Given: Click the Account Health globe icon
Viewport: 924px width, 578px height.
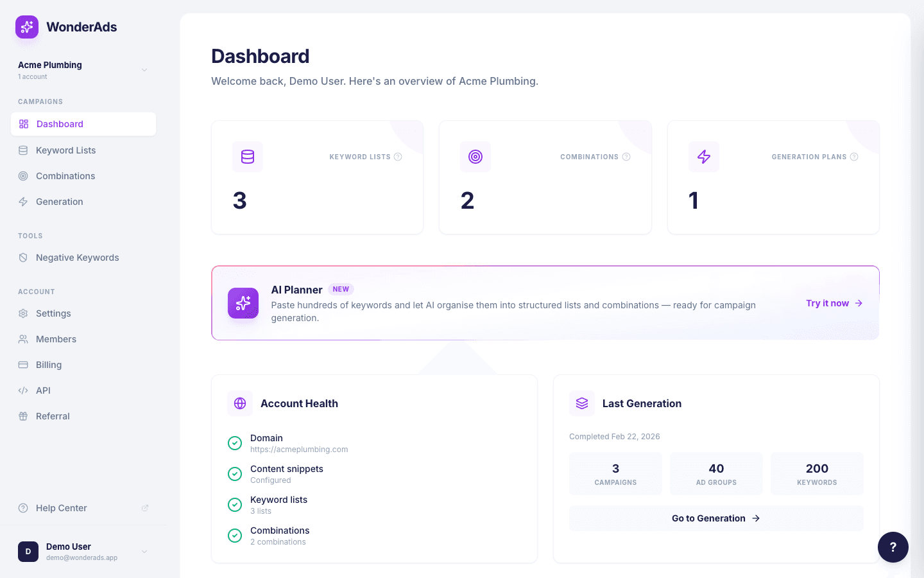Looking at the screenshot, I should pos(239,403).
